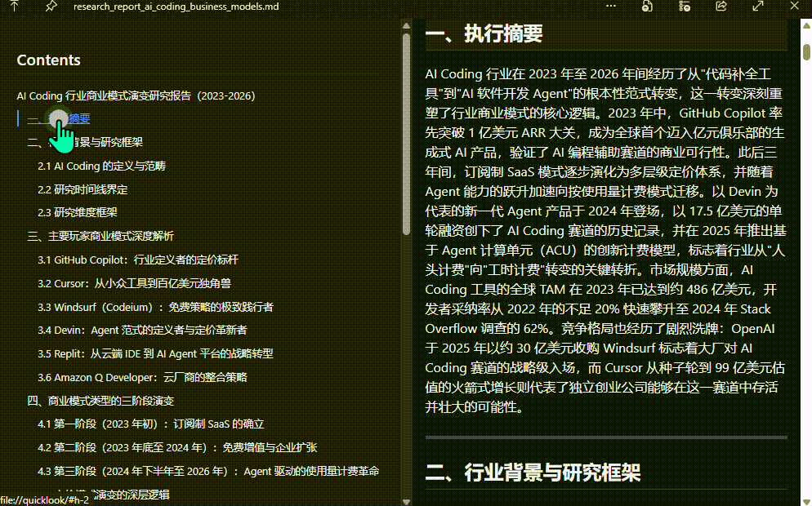Go to 3.3 Windsurf (Codeium) section
Image resolution: width=812 pixels, height=506 pixels.
(x=155, y=308)
